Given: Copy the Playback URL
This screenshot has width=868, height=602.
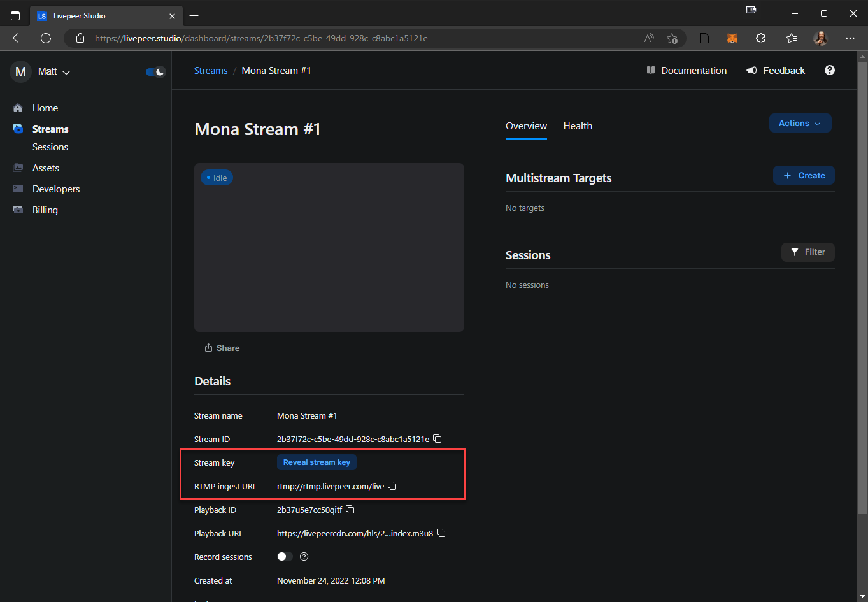Looking at the screenshot, I should [x=441, y=533].
